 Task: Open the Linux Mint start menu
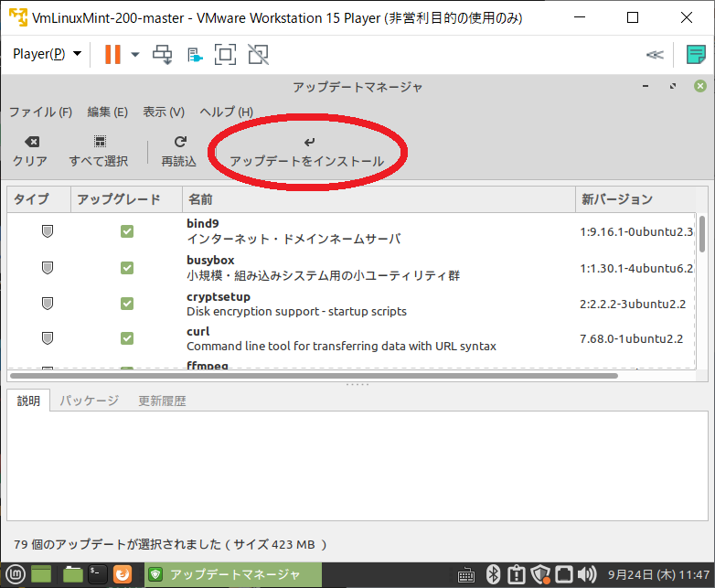pos(15,575)
